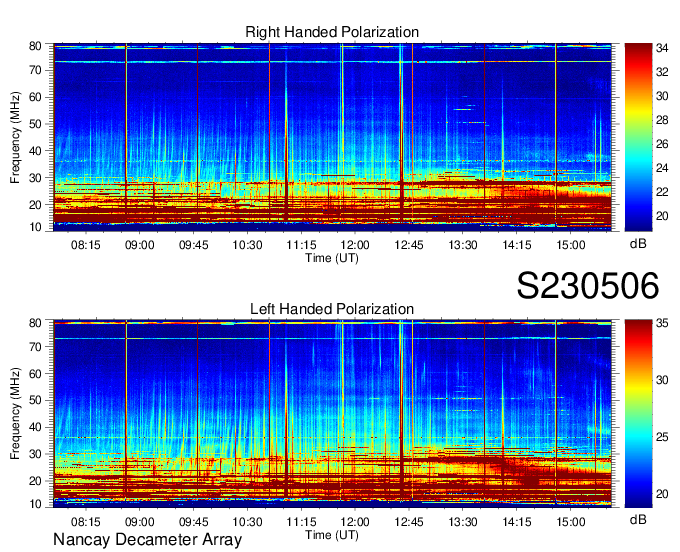Select the 09:45 tick of Left Handed plot

[193, 522]
